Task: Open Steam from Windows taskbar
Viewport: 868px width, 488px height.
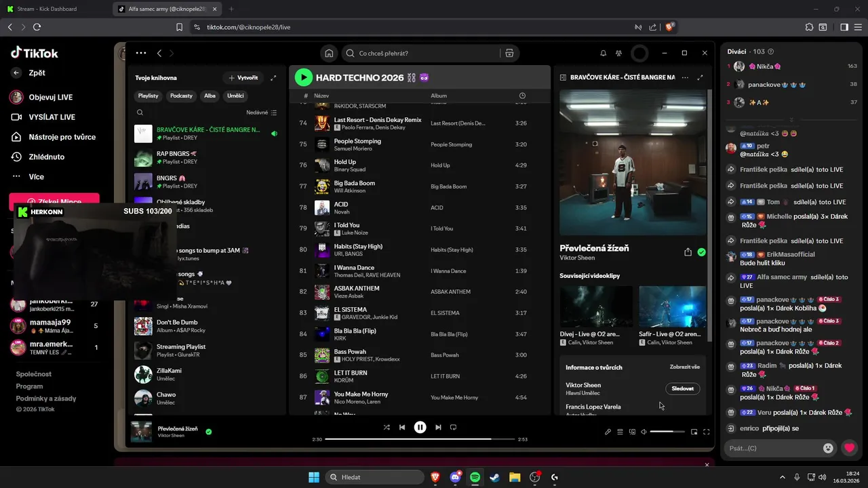Action: pos(494,477)
